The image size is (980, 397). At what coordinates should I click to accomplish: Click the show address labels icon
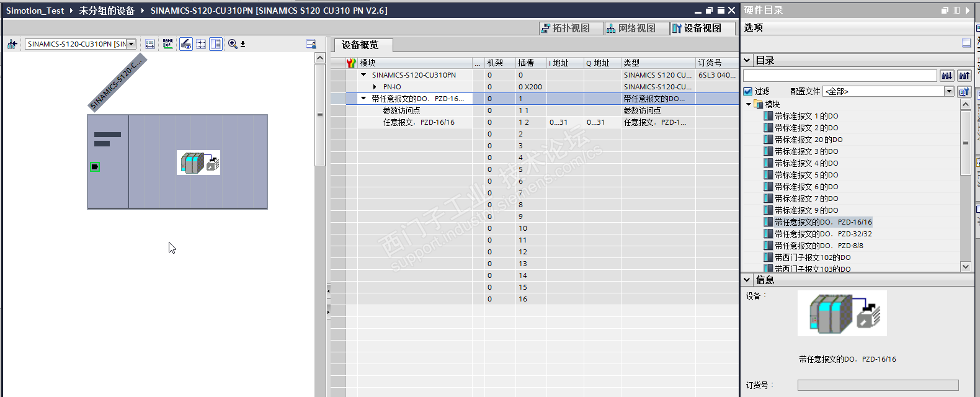coord(150,44)
